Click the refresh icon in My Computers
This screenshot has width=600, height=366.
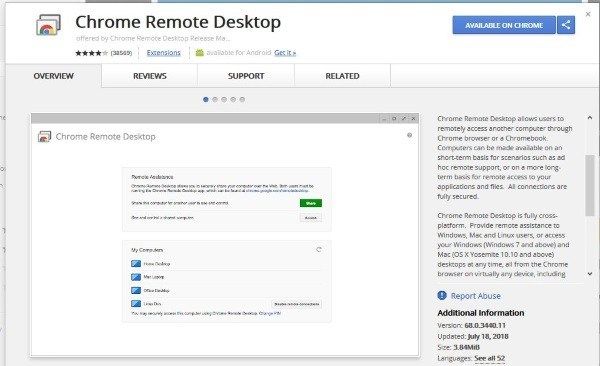pos(319,250)
